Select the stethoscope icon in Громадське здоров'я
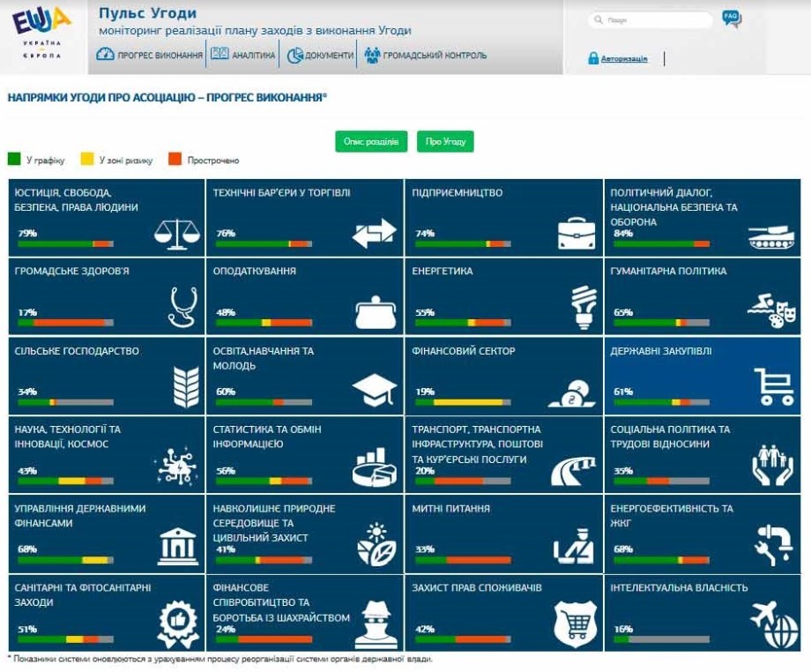The width and height of the screenshot is (811, 672). 180,307
